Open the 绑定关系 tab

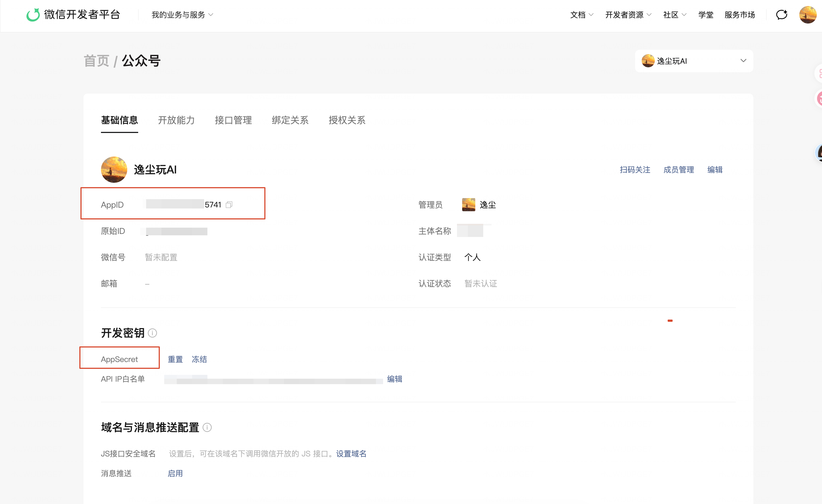[290, 120]
